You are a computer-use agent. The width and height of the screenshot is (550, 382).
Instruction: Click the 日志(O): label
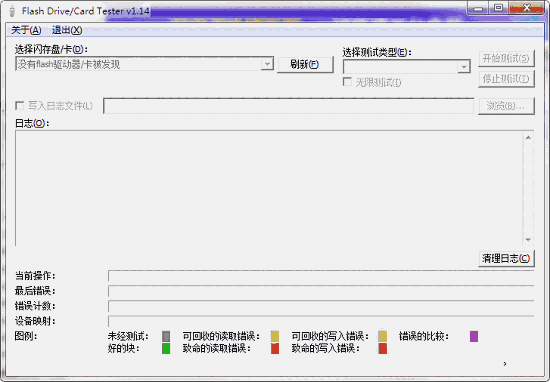tap(32, 123)
